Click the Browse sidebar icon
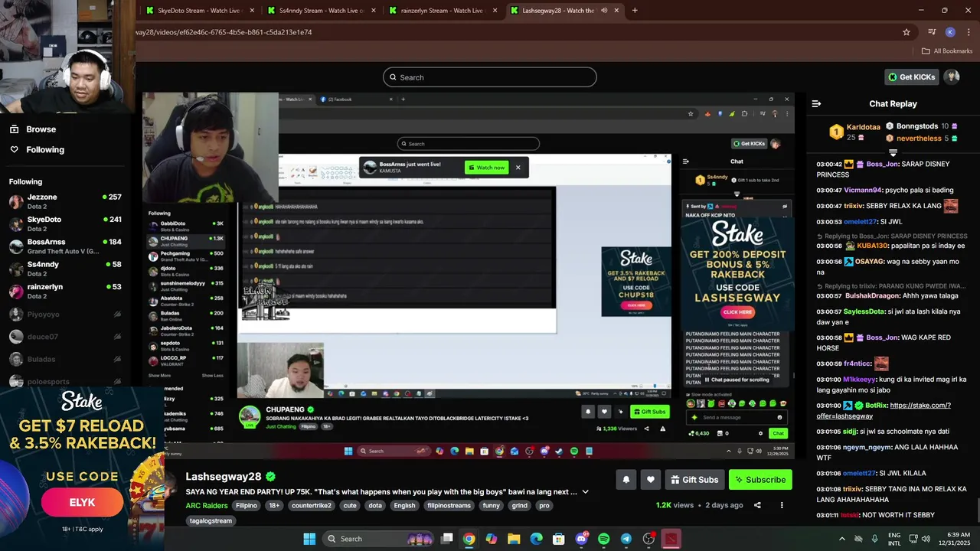This screenshot has width=980, height=551. pos(14,129)
